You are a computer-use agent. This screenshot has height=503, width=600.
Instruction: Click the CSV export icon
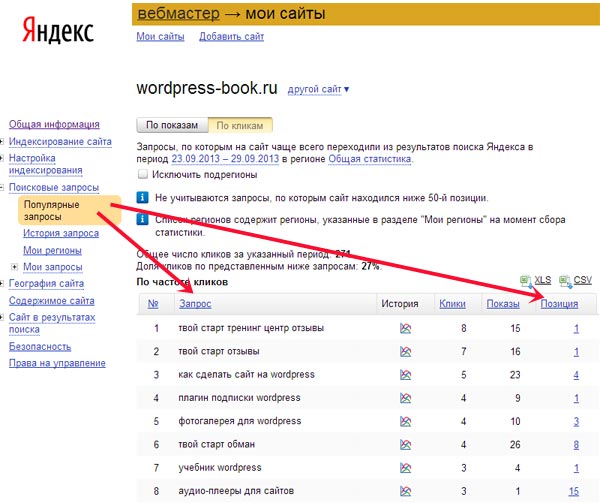point(565,281)
